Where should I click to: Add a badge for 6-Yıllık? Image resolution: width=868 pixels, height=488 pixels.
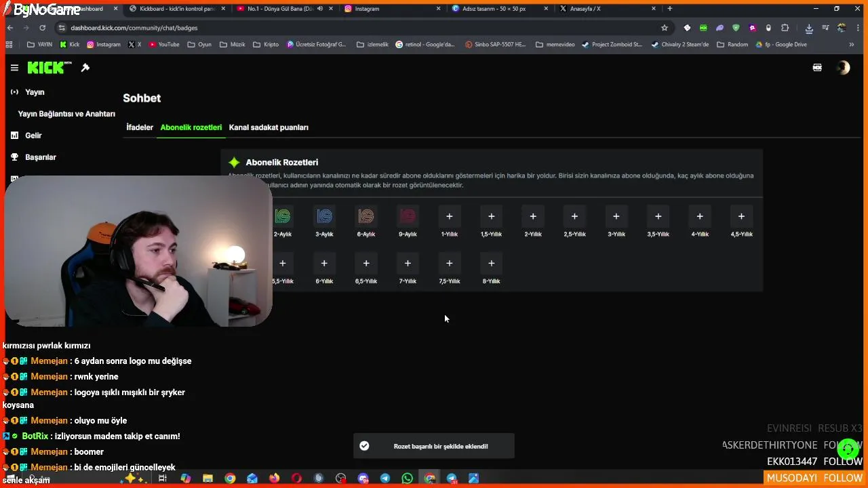[324, 263]
